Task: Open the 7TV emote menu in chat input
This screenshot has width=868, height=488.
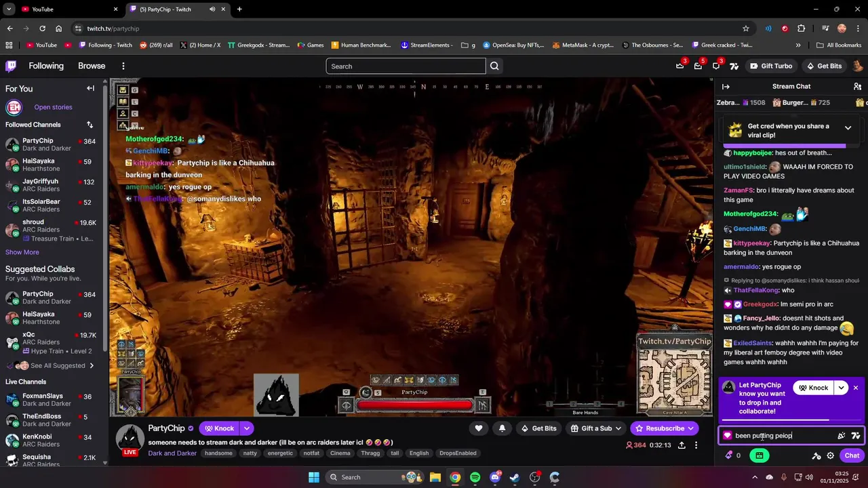Action: [x=856, y=436]
